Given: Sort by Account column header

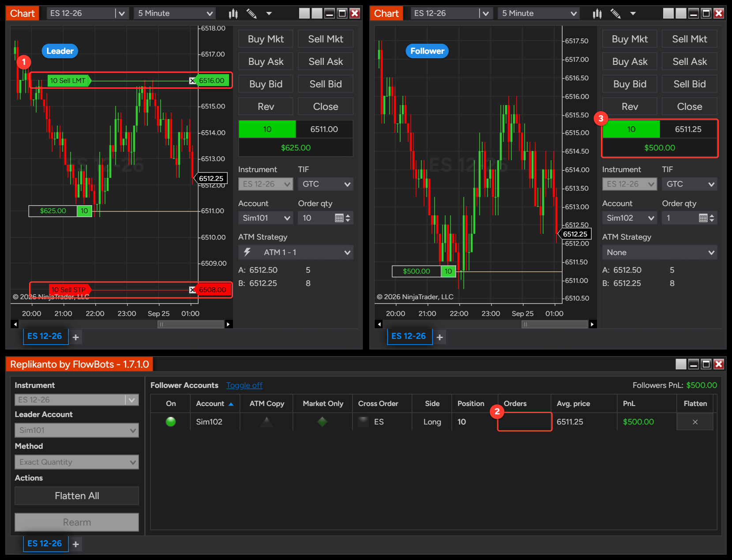Looking at the screenshot, I should click(x=215, y=404).
